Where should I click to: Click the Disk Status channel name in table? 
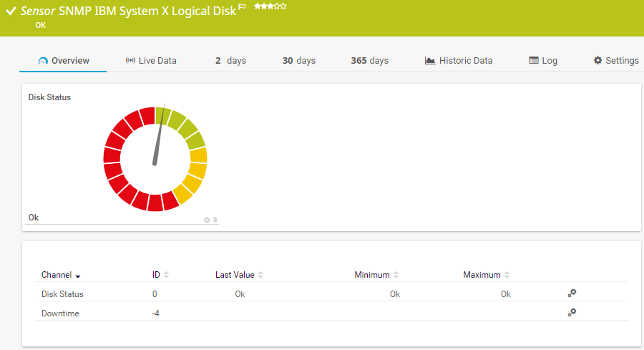[x=62, y=294]
